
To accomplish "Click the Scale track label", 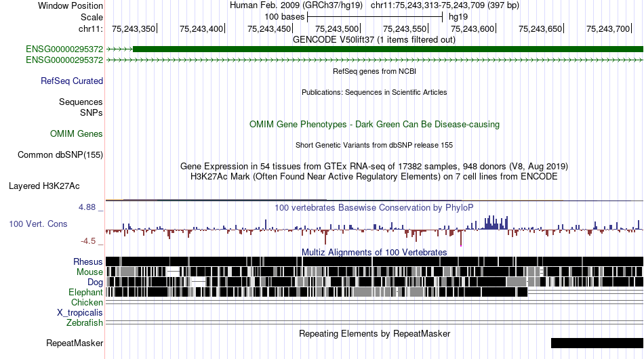I will coord(92,17).
